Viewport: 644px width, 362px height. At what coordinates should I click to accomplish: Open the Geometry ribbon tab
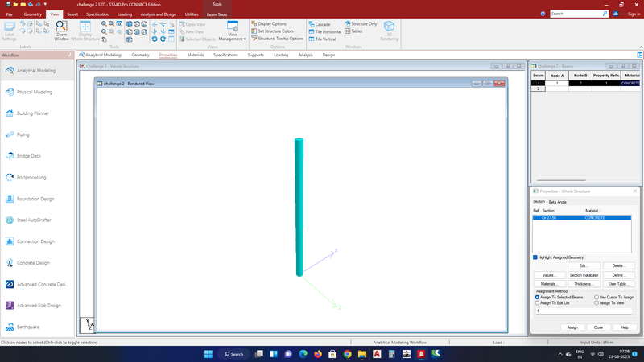pos(33,14)
